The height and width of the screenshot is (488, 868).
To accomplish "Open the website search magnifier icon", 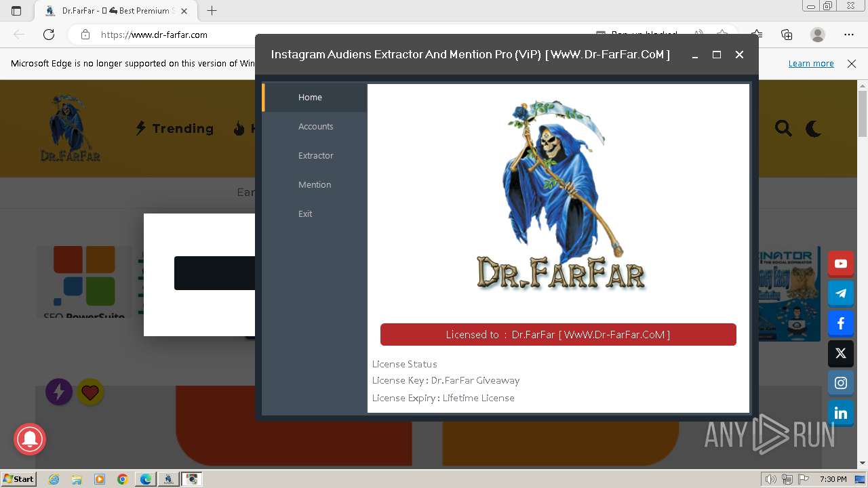I will point(783,129).
